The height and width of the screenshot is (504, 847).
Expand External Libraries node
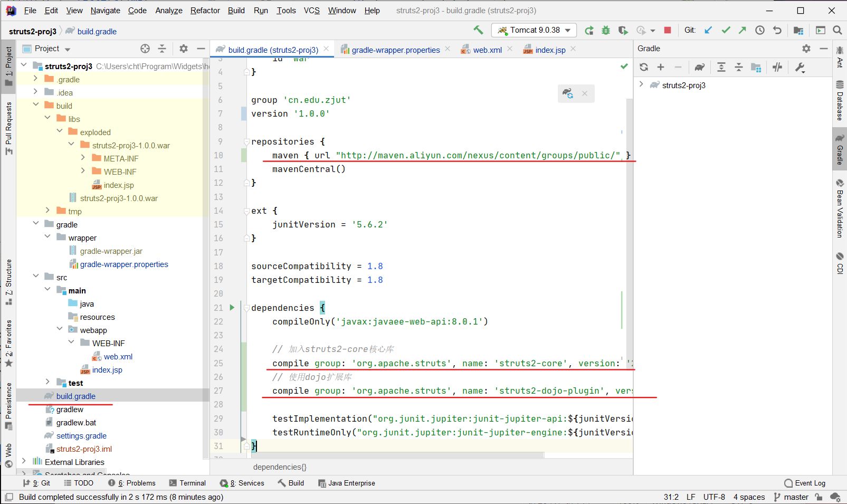pyautogui.click(x=24, y=461)
